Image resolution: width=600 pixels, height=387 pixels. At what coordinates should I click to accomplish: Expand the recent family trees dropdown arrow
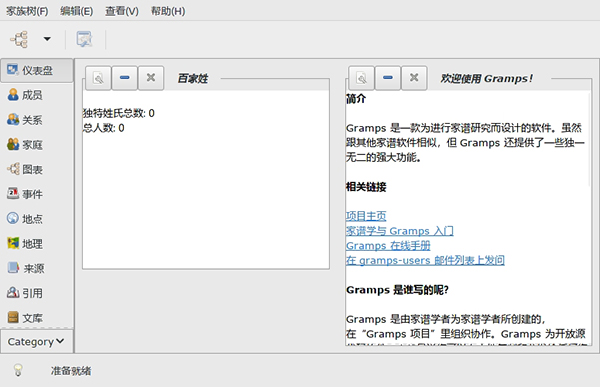pyautogui.click(x=47, y=39)
